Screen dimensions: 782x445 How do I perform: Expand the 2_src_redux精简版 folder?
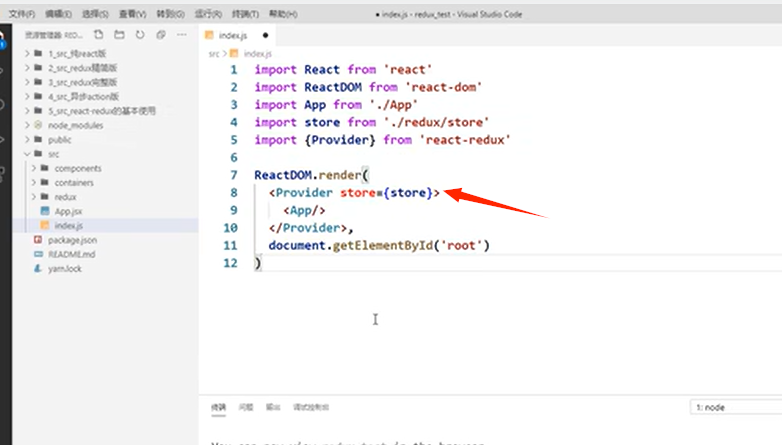pyautogui.click(x=27, y=68)
